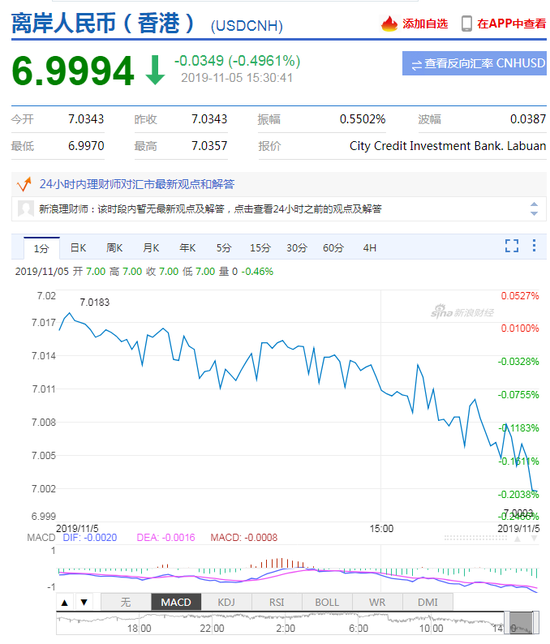Click the 新浪理财师 avatar image
Viewport: 550px width, 644px height.
(25, 209)
